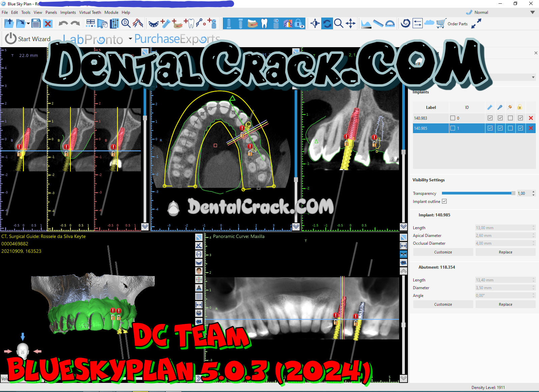The image size is (539, 392).
Task: Click the red X close project icon
Action: pyautogui.click(x=48, y=24)
